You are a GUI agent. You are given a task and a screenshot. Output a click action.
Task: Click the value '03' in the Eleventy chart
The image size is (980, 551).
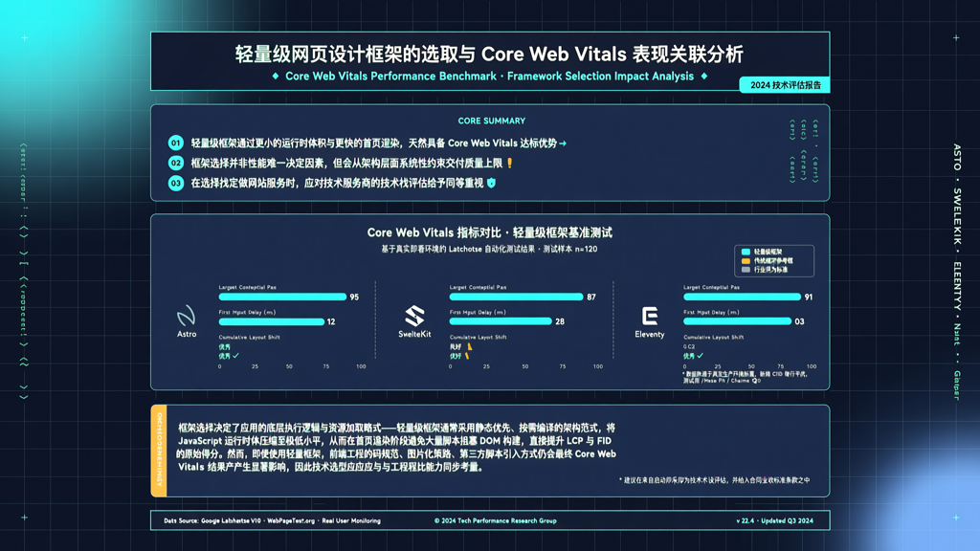[799, 321]
